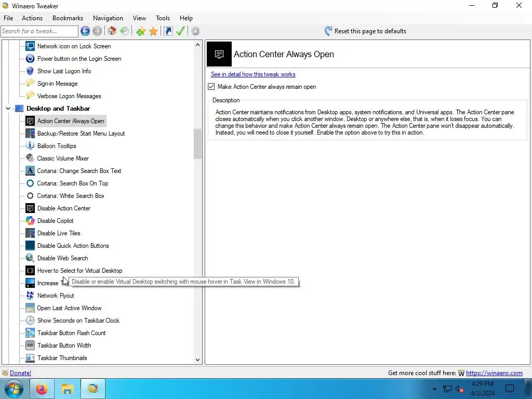Open the Actions menu

pyautogui.click(x=32, y=18)
